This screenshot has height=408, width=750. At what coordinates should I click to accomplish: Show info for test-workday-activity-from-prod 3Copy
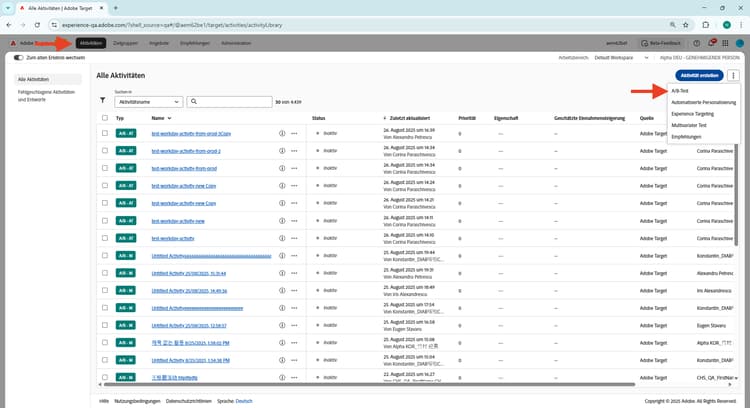tap(282, 133)
